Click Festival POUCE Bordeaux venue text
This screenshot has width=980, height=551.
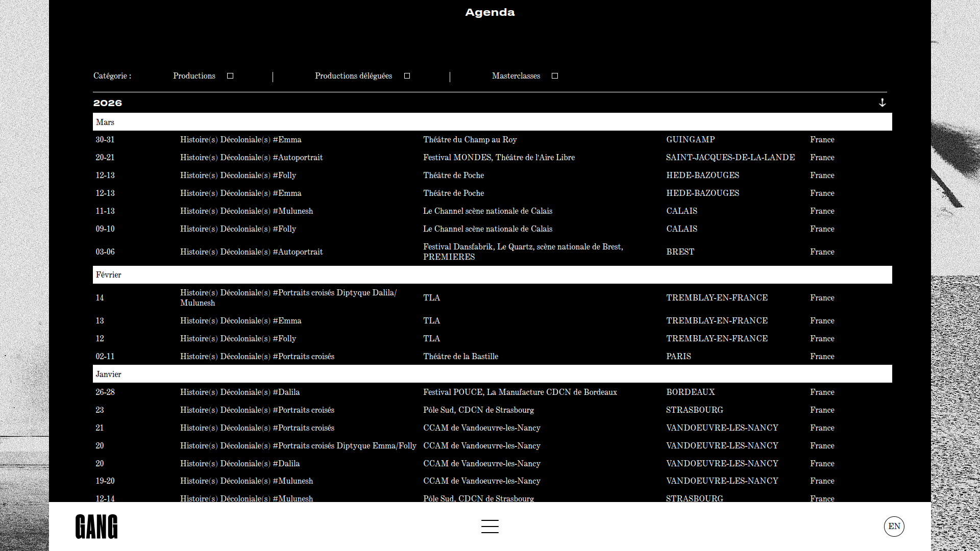(x=520, y=392)
